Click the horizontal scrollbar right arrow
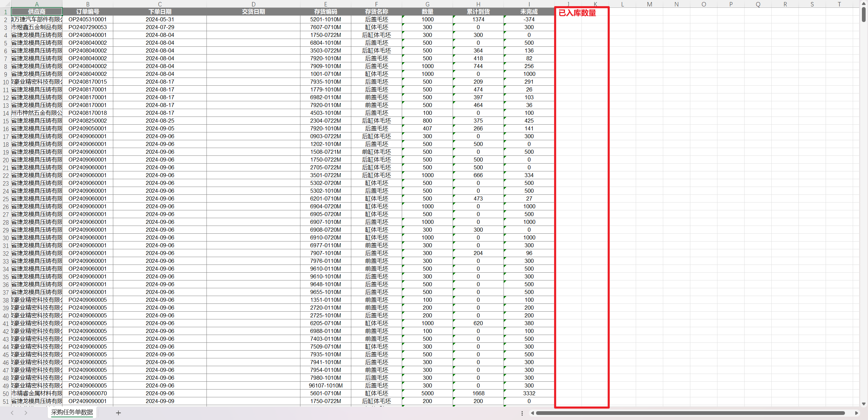Viewport: 868px width, 420px height. [x=856, y=413]
